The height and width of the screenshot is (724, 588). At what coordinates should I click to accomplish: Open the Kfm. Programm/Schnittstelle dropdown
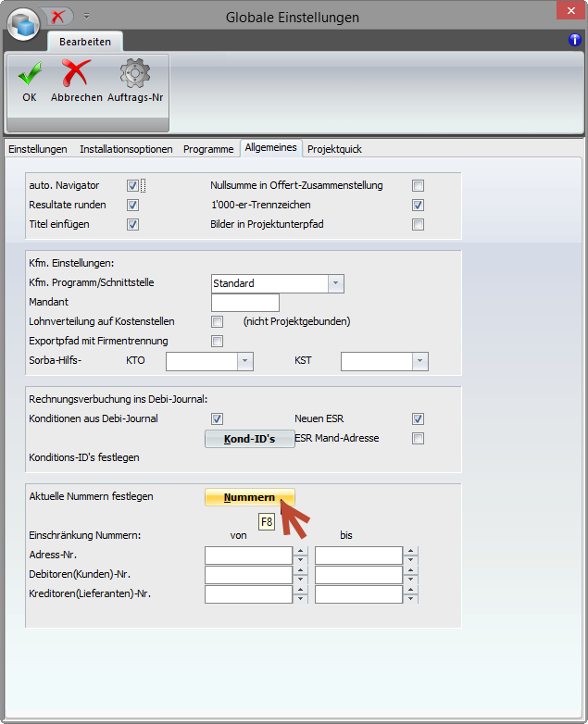click(336, 283)
